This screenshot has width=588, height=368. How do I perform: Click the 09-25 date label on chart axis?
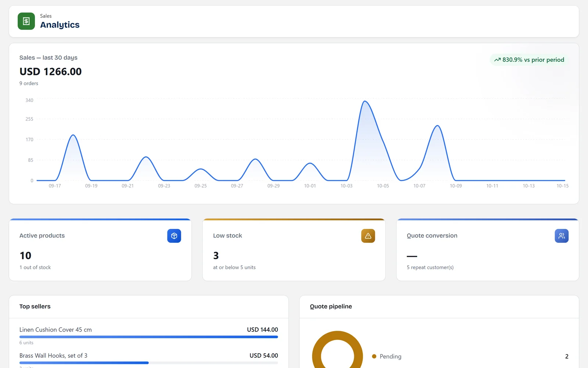[x=201, y=186]
